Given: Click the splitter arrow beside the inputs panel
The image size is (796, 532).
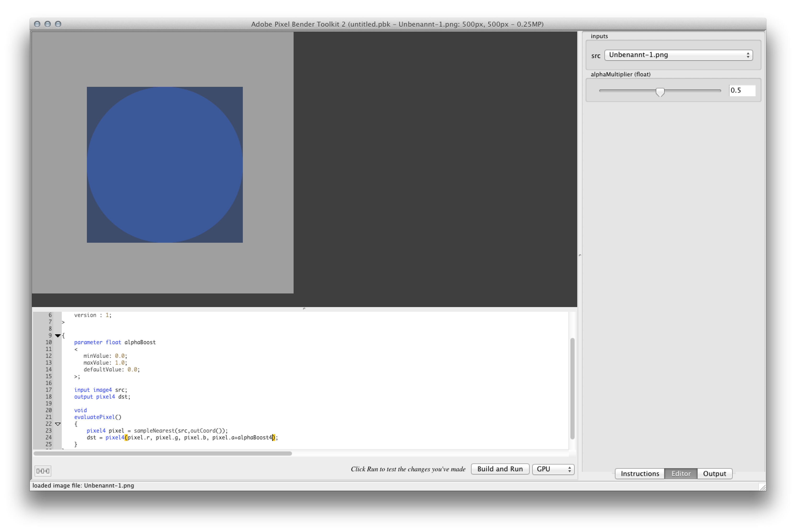Looking at the screenshot, I should [580, 255].
